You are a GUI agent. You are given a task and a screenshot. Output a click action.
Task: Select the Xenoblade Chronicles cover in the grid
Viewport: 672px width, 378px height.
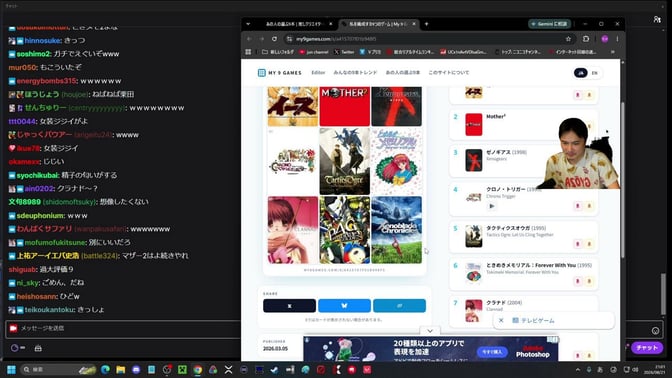pyautogui.click(x=396, y=230)
